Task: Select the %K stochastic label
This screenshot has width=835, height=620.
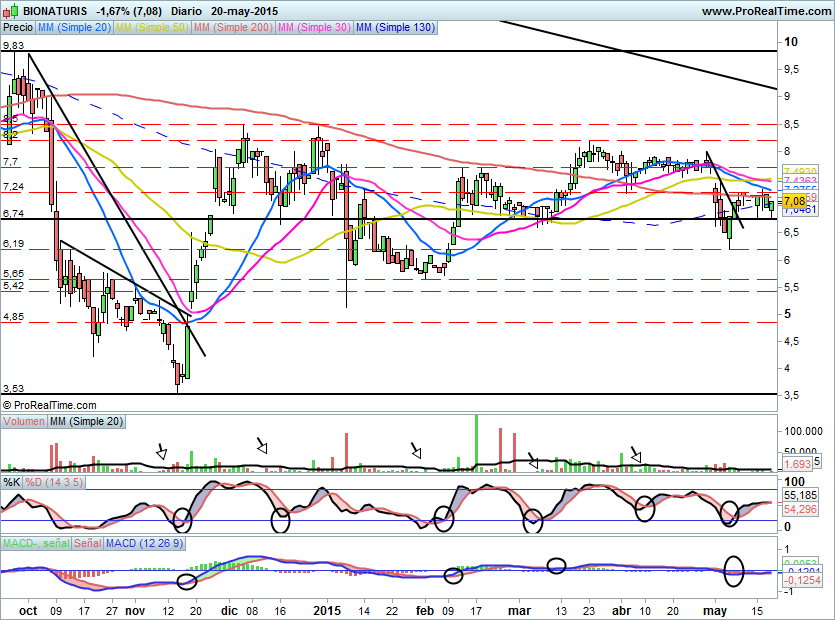Action: 12,483
